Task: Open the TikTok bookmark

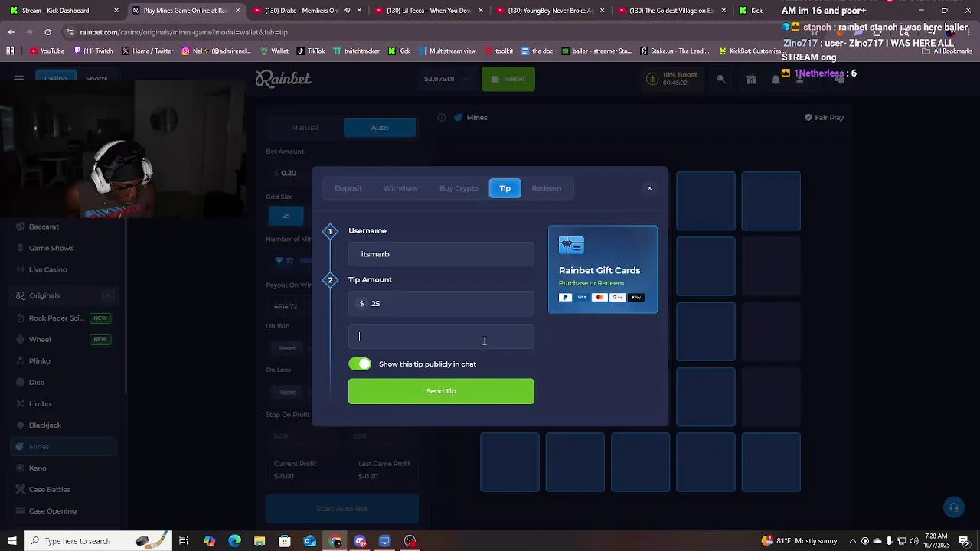Action: tap(309, 51)
